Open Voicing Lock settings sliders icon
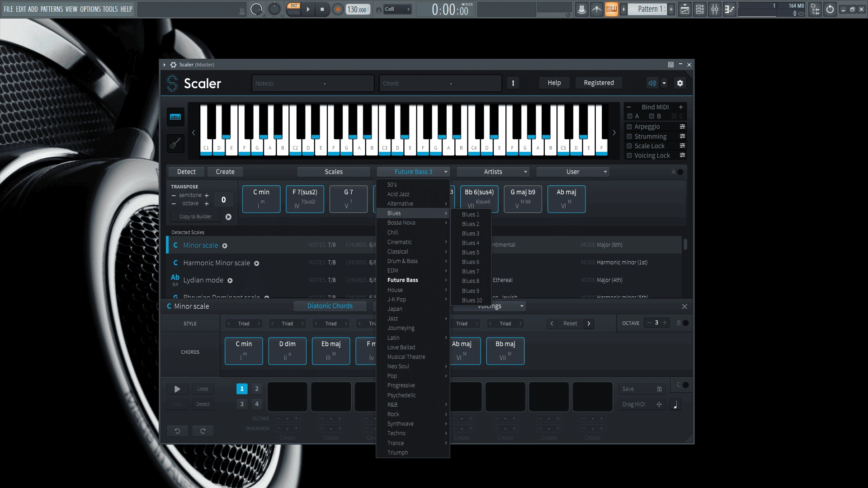 [x=682, y=155]
